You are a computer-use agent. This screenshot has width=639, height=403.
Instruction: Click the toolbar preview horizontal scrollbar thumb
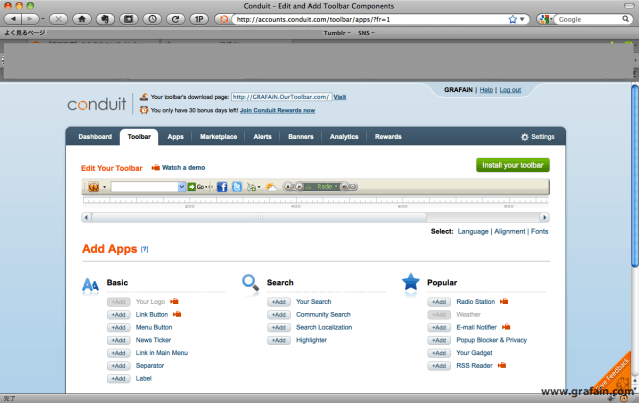click(x=259, y=217)
